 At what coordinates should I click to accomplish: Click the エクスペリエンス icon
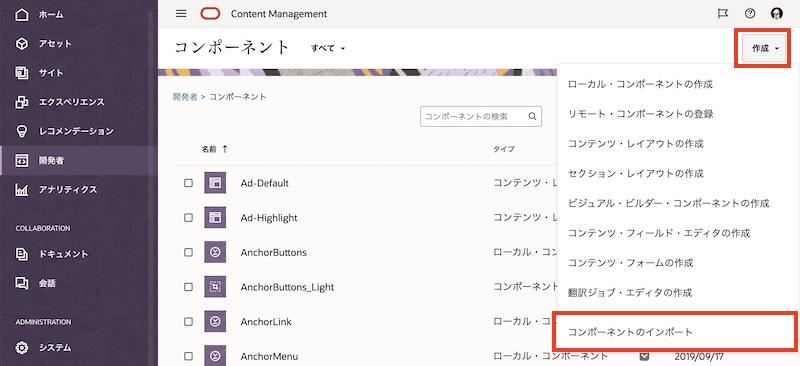21,102
